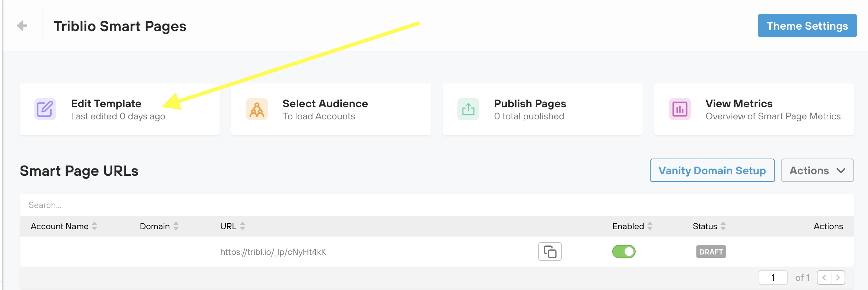This screenshot has width=868, height=290.
Task: Click the Account Name column header
Action: point(60,226)
